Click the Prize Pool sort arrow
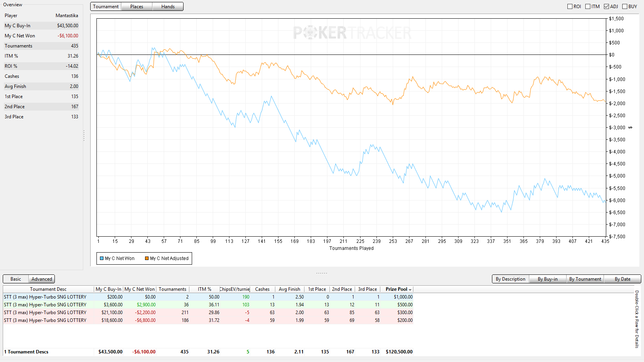The height and width of the screenshot is (362, 644). coord(410,290)
